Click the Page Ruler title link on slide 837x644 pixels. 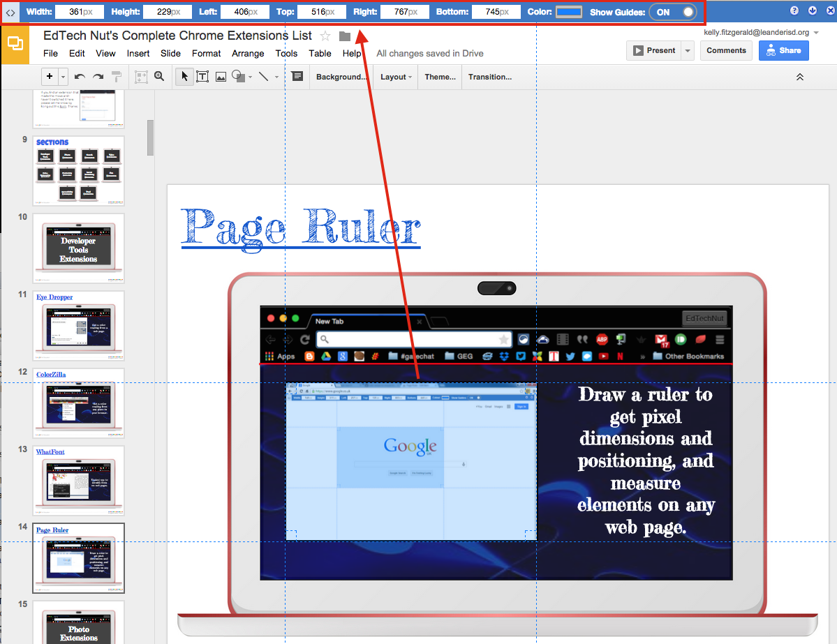tap(301, 229)
